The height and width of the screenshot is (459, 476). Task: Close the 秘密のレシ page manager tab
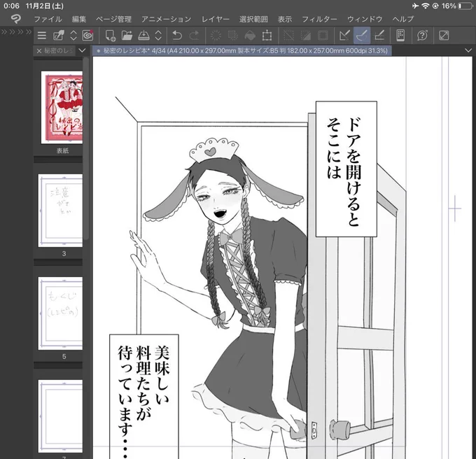[39, 51]
